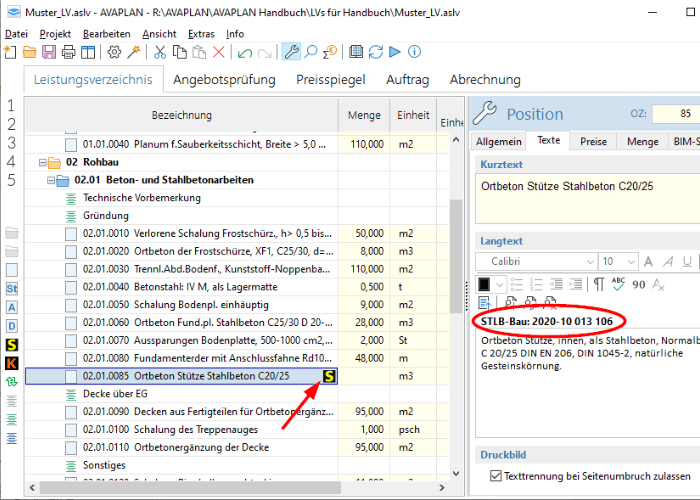Launch the magic wand assistant icon
This screenshot has width=700, height=500.
point(133,52)
